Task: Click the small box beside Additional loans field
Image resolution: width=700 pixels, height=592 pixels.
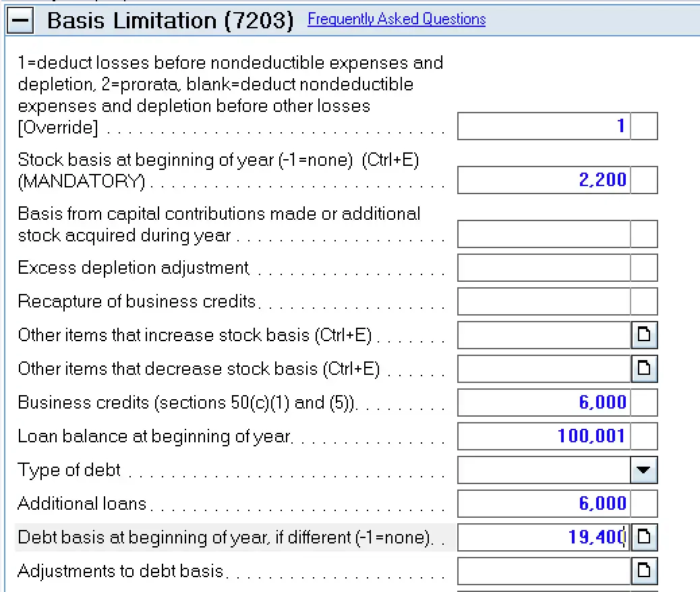Action: coord(644,504)
